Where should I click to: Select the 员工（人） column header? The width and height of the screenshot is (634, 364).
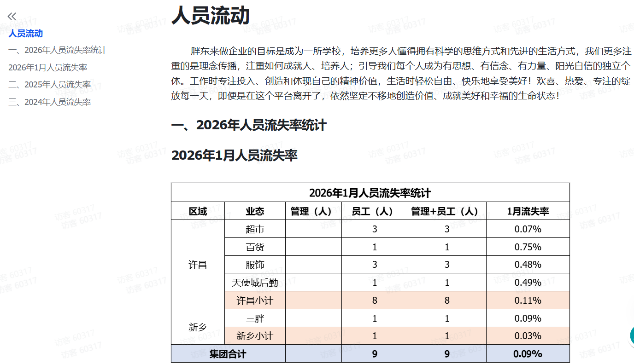(375, 211)
